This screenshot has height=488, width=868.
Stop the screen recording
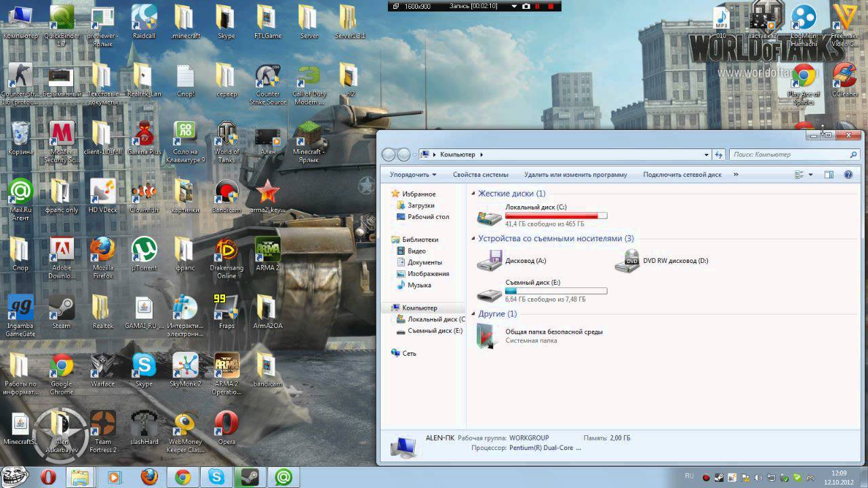pos(551,6)
